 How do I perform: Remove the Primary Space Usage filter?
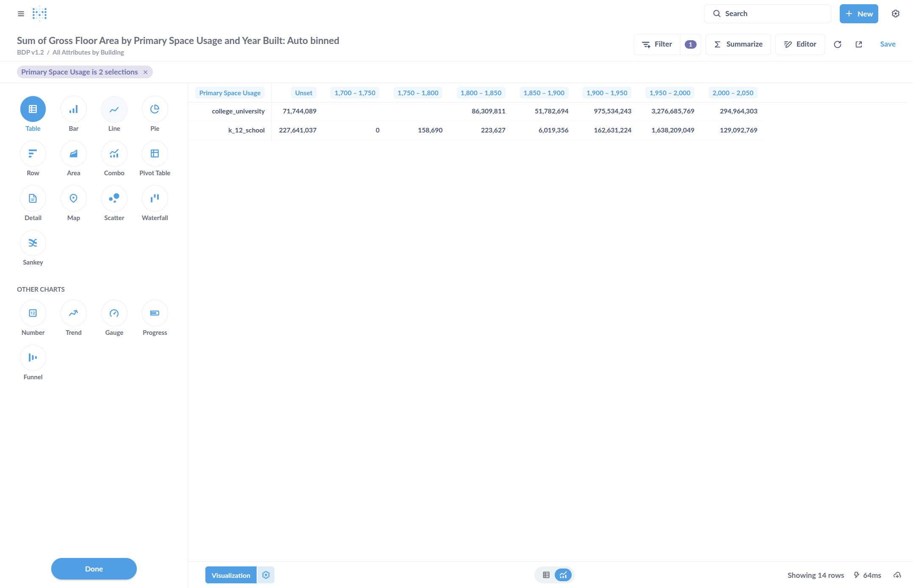(145, 72)
